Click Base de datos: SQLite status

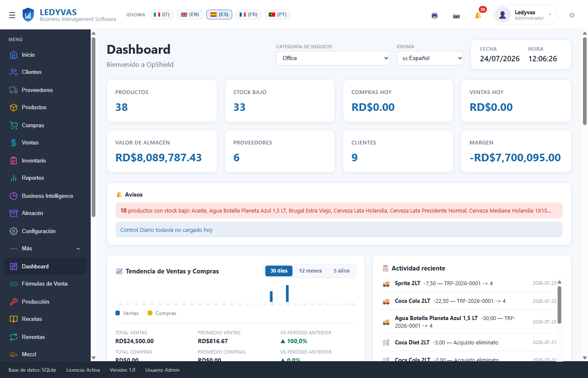32,370
